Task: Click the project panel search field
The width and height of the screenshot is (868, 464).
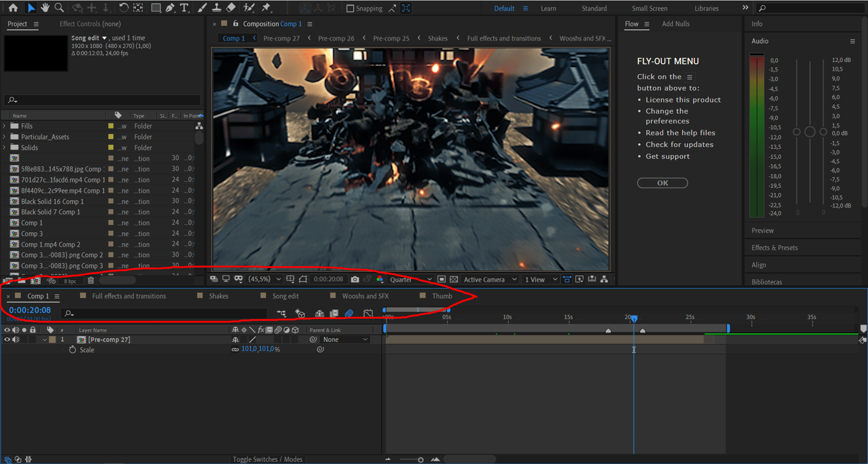Action: [102, 100]
